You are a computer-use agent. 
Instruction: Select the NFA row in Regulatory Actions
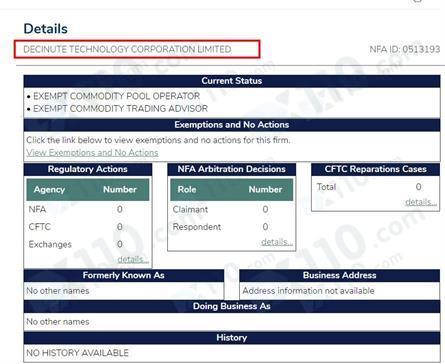(x=88, y=209)
